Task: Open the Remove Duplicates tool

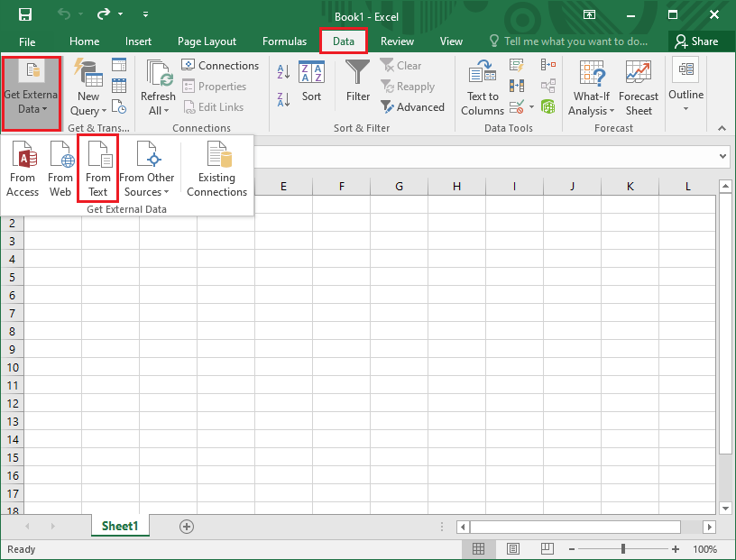Action: [x=516, y=85]
